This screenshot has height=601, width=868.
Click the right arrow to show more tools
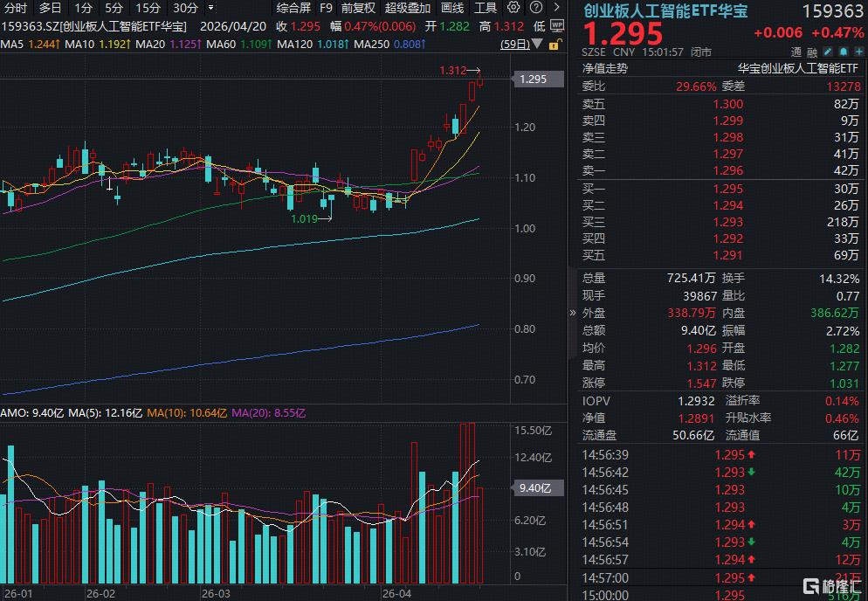[x=557, y=8]
